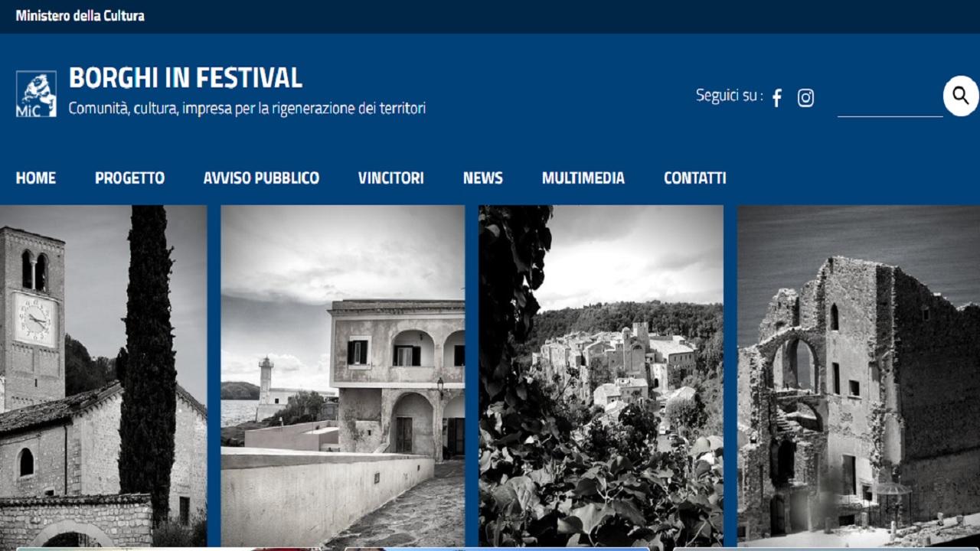This screenshot has width=980, height=551.
Task: Click the tagline about rigenerazione dei territori
Action: pyautogui.click(x=247, y=108)
